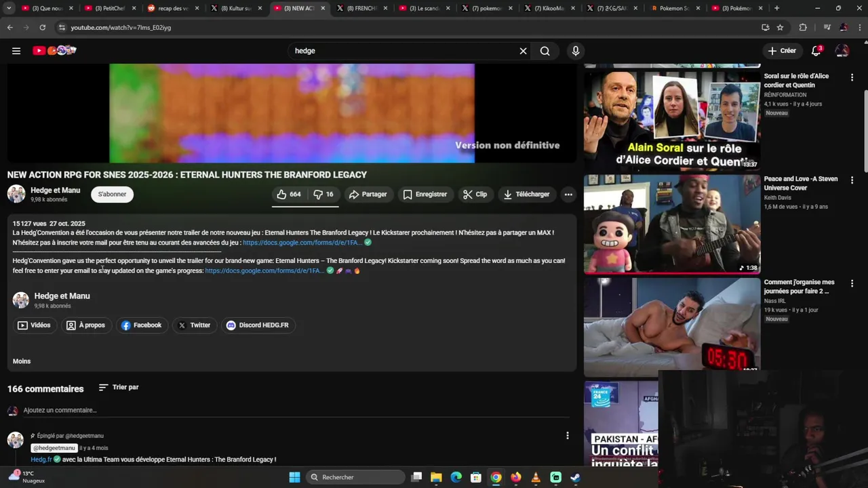Open Windows Start menu

294,477
